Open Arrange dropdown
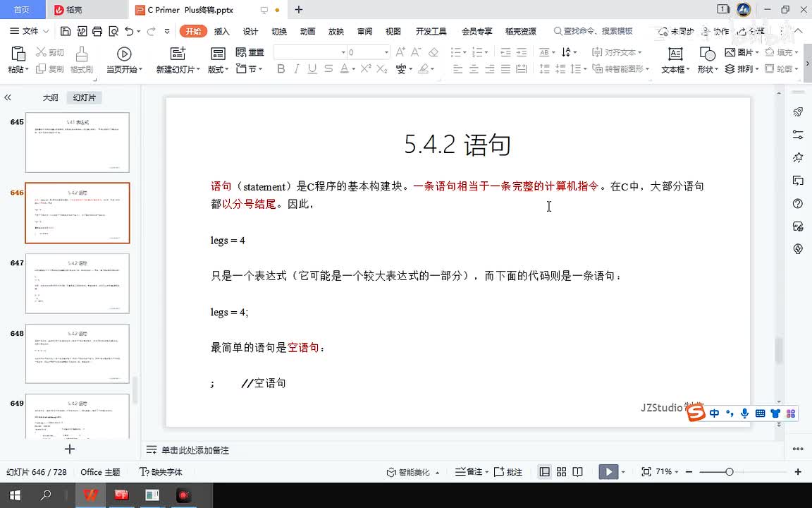The height and width of the screenshot is (508, 812). 742,68
